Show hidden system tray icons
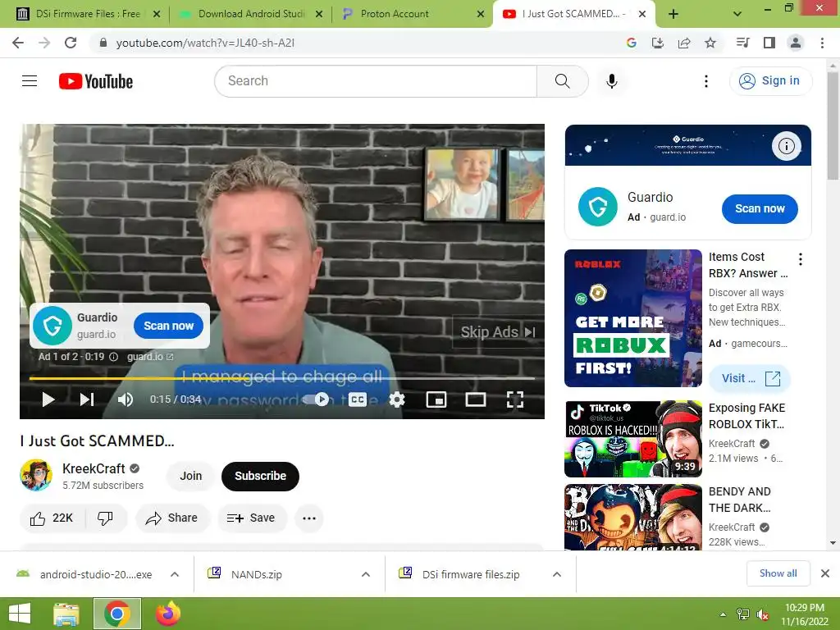 pos(724,614)
